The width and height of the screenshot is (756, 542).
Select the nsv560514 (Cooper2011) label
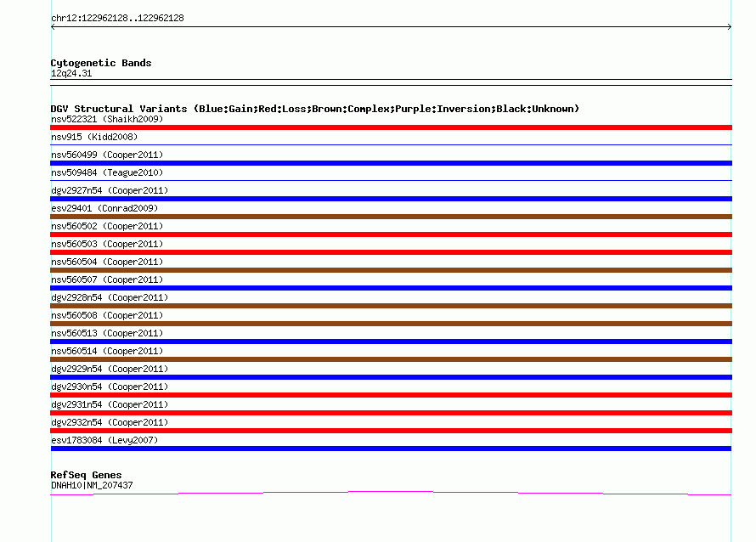click(x=107, y=351)
